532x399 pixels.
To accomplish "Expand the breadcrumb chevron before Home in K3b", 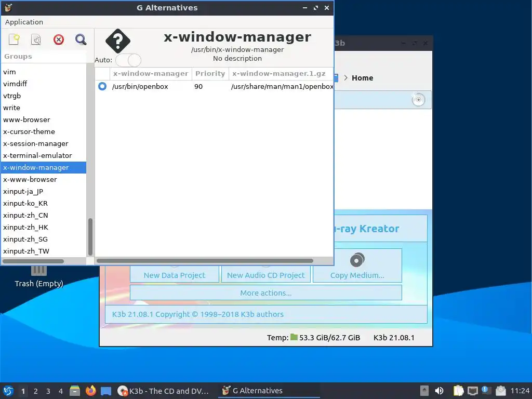I will [x=345, y=78].
